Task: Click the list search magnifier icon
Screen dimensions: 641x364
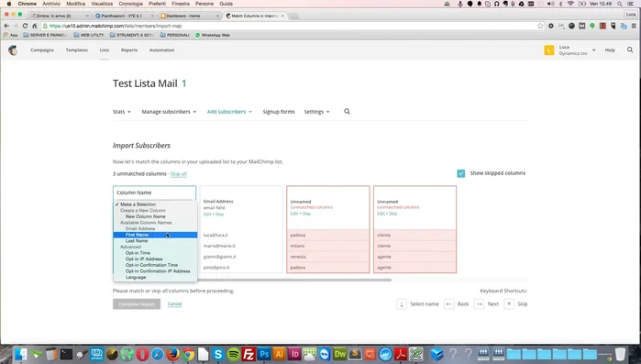Action: tap(347, 112)
